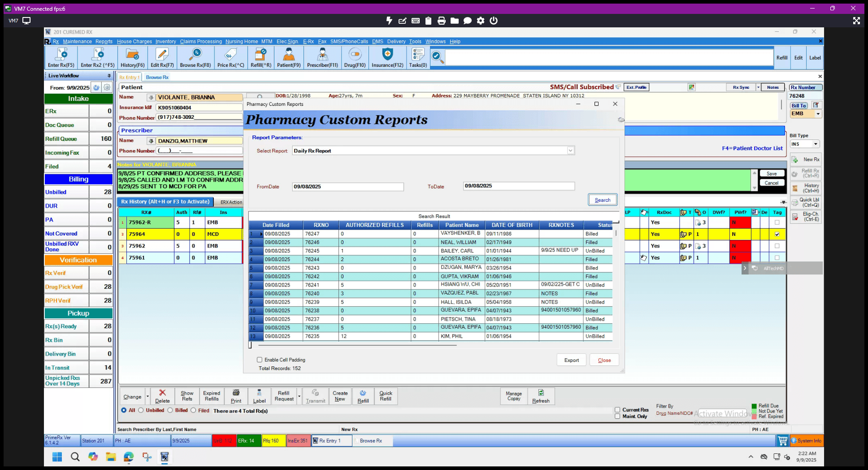Select the Billed radio filter
The image size is (868, 470).
pyautogui.click(x=170, y=410)
